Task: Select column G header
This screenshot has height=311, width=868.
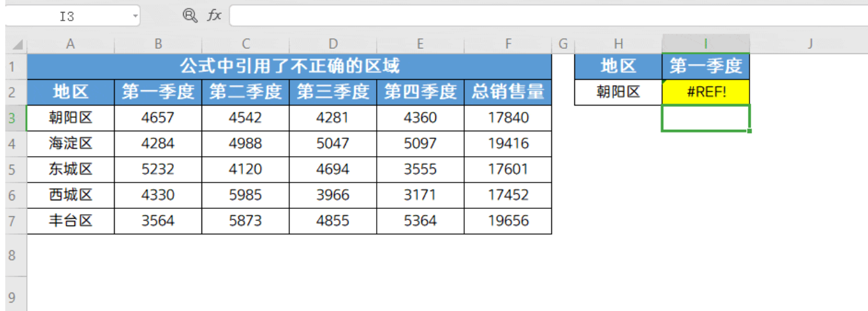Action: click(562, 44)
